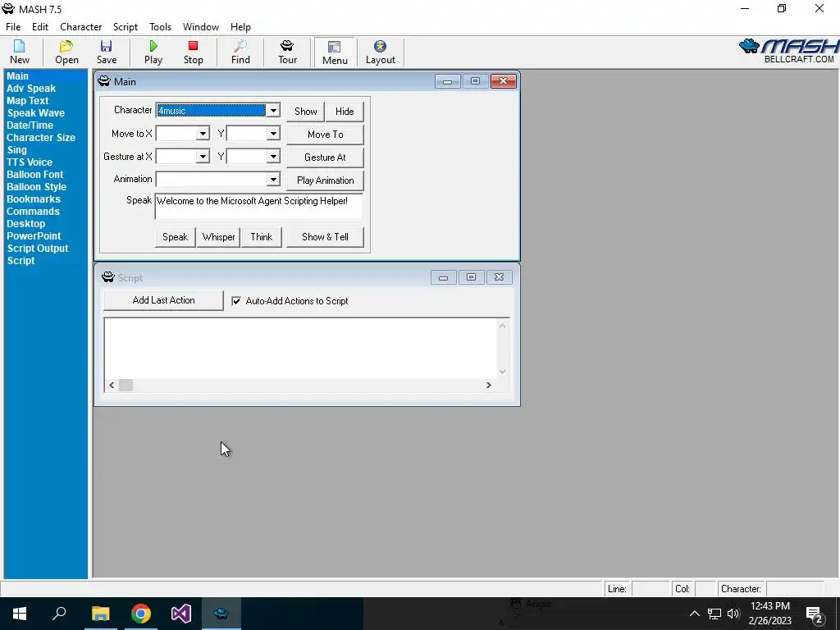
Task: Click the Move To button
Action: [x=325, y=135]
